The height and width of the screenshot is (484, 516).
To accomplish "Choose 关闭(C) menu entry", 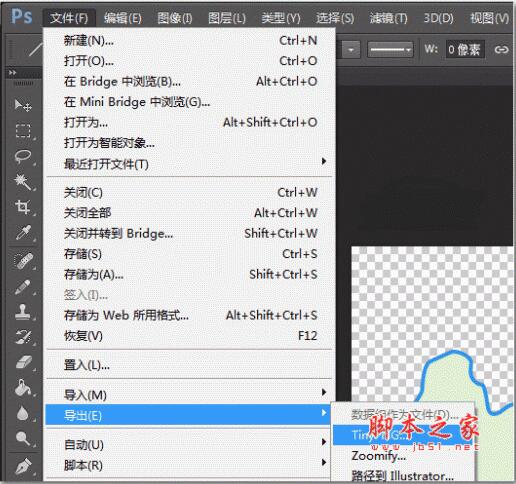I will 190,193.
